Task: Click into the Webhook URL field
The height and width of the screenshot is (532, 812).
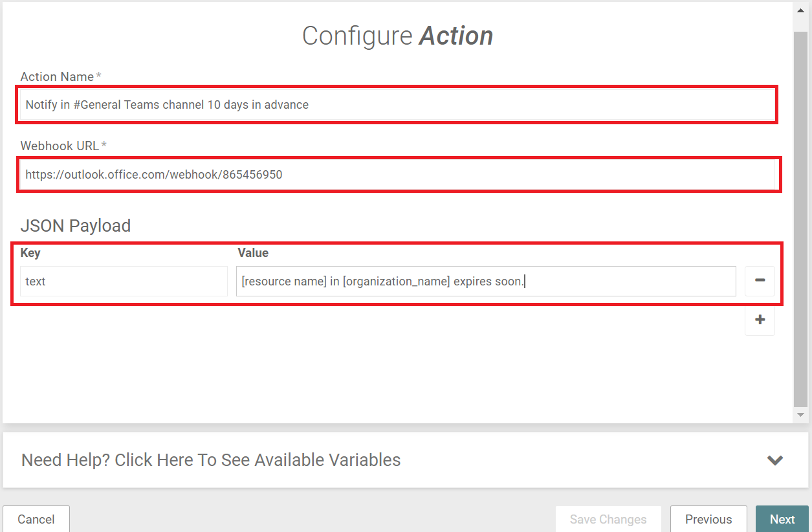Action: pyautogui.click(x=397, y=174)
